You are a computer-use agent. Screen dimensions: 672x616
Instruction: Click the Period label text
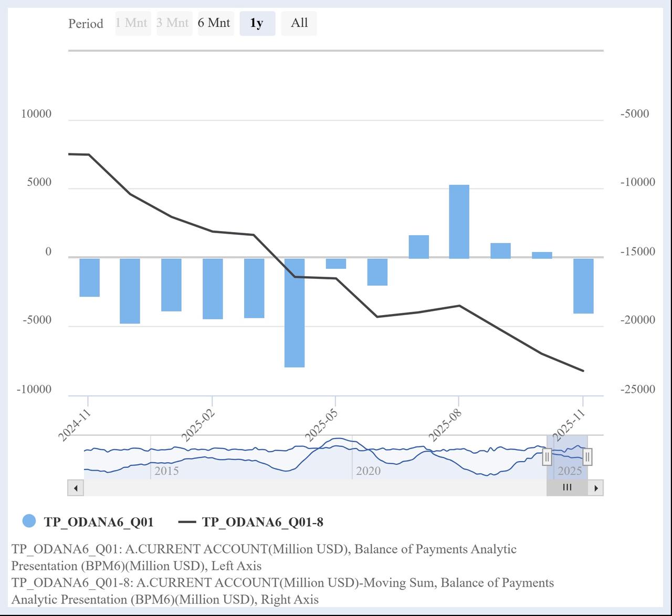(x=86, y=24)
